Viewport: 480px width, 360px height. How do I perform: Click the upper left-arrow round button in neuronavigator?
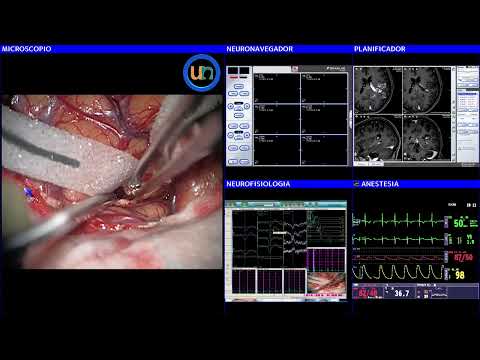[x=230, y=106]
